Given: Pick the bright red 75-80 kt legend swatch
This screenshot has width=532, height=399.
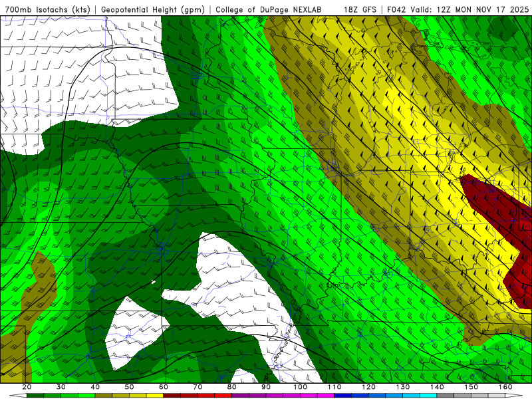Looking at the screenshot, I should 223,396.
